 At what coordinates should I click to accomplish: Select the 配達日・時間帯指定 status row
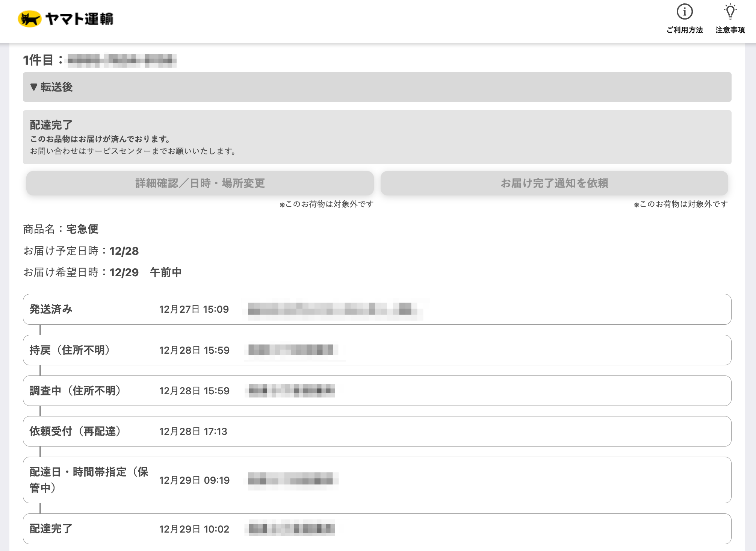(x=376, y=480)
